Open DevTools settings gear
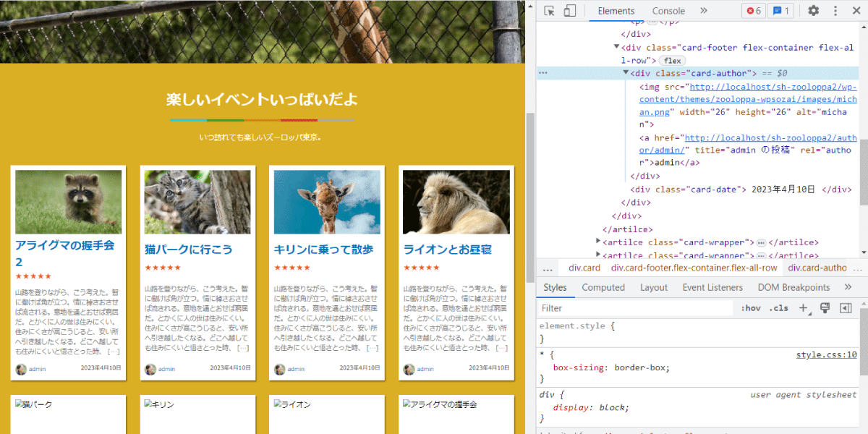This screenshot has height=434, width=868. [x=814, y=11]
